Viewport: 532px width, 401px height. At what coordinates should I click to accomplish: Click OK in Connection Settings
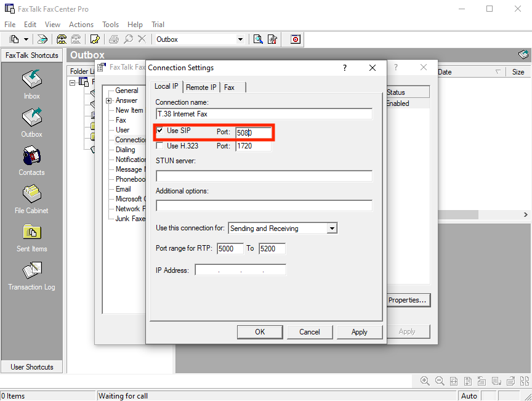[x=260, y=332]
